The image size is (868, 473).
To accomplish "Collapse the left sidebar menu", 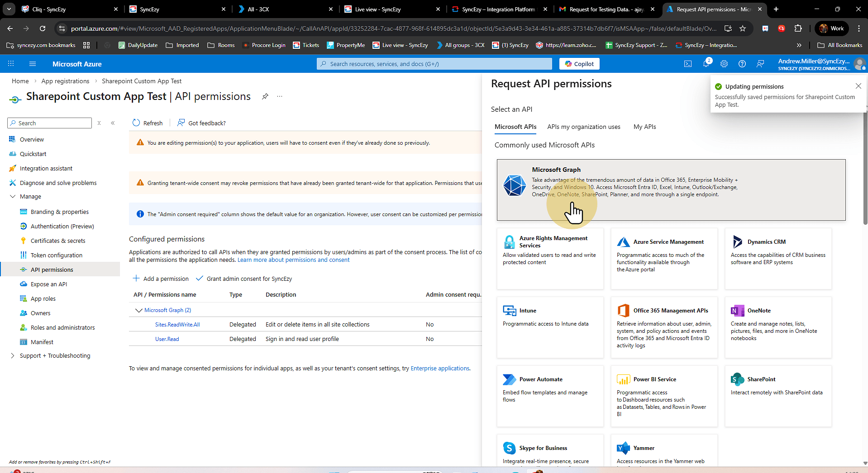I will 113,123.
